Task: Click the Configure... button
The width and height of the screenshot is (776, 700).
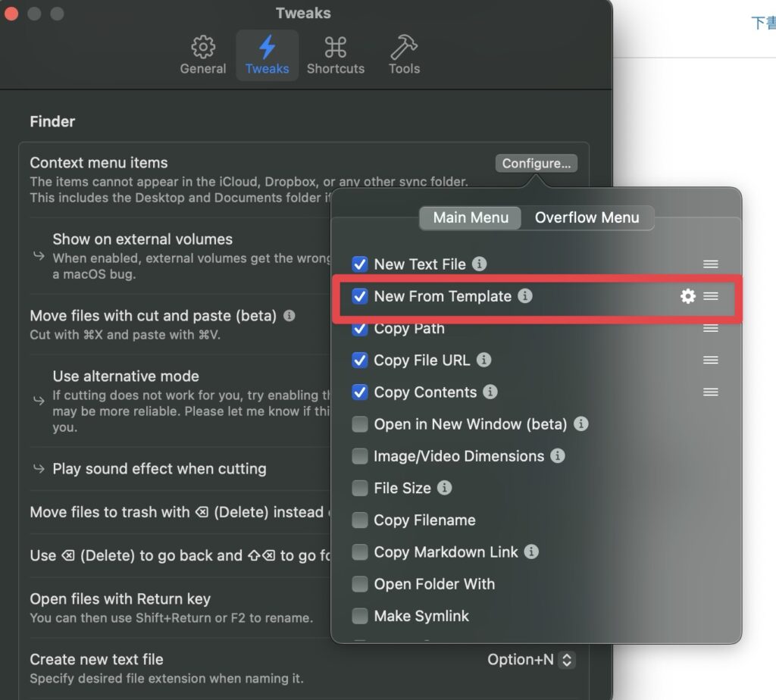Action: point(536,163)
